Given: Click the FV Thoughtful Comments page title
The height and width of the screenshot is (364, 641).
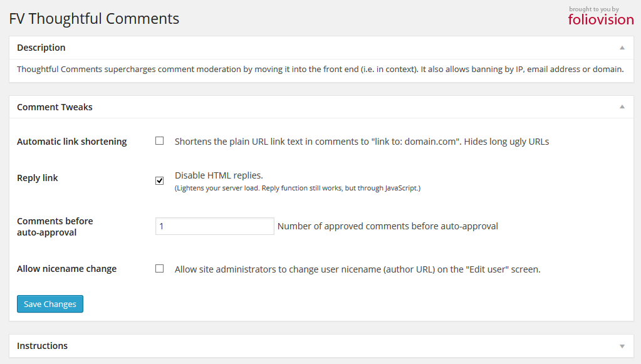Looking at the screenshot, I should (94, 19).
